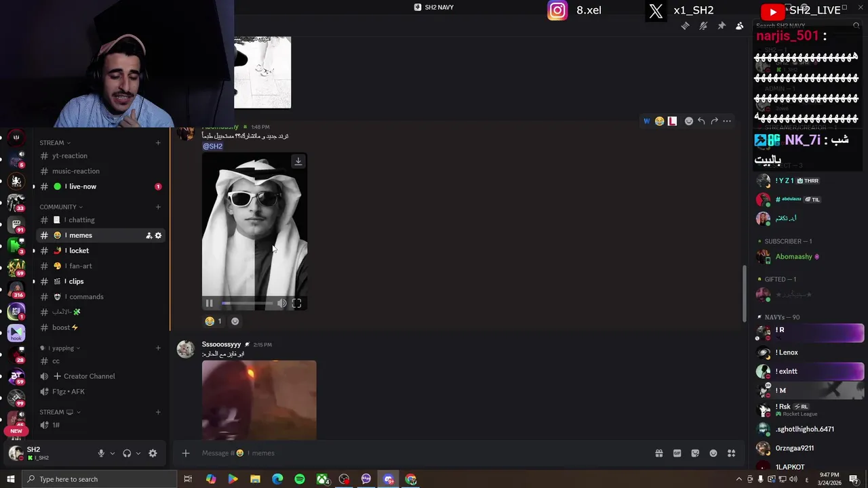Mute the microphone in user panel
Screen dimensions: 868x488
pos(101,453)
